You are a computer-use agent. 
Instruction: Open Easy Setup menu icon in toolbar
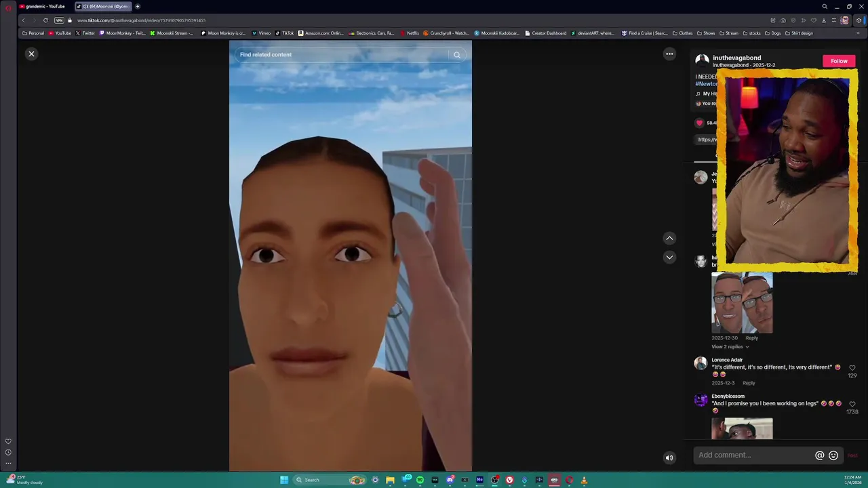point(834,20)
